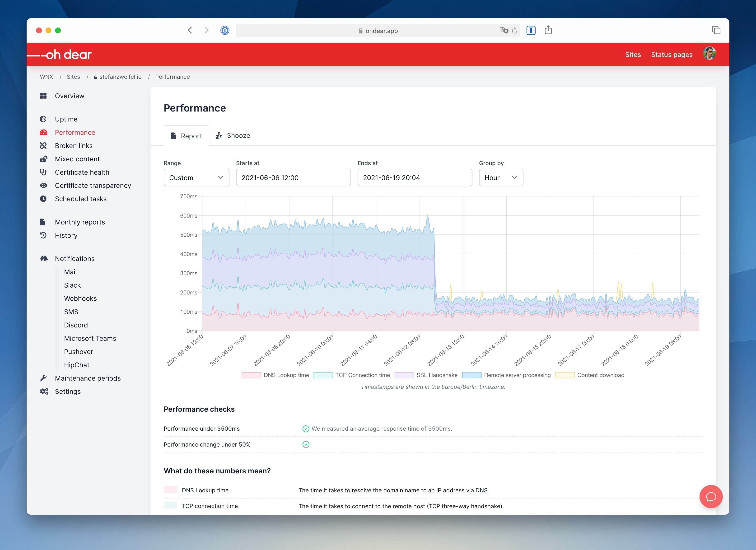
Task: Open the Range dropdown set to Custom
Action: pyautogui.click(x=196, y=178)
